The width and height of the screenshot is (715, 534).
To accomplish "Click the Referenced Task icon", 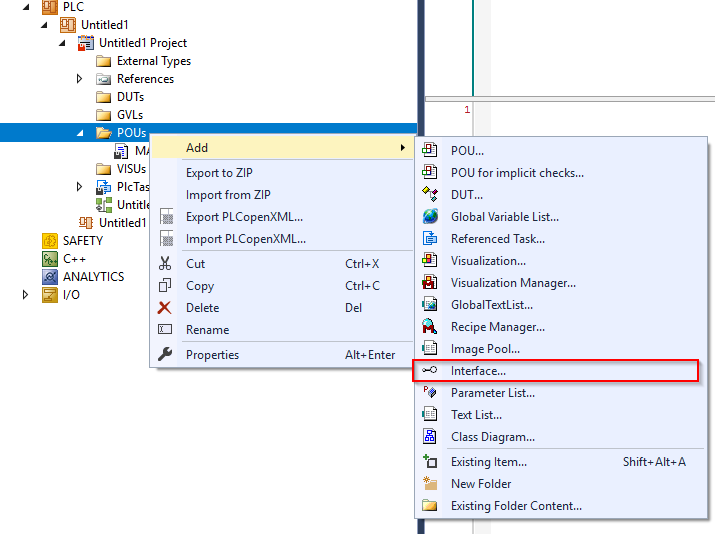I will pos(430,238).
